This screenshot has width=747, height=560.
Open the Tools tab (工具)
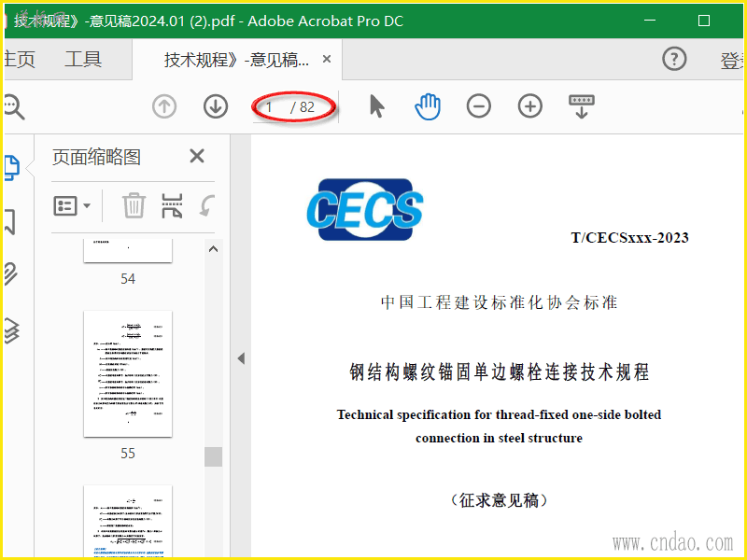coord(83,60)
